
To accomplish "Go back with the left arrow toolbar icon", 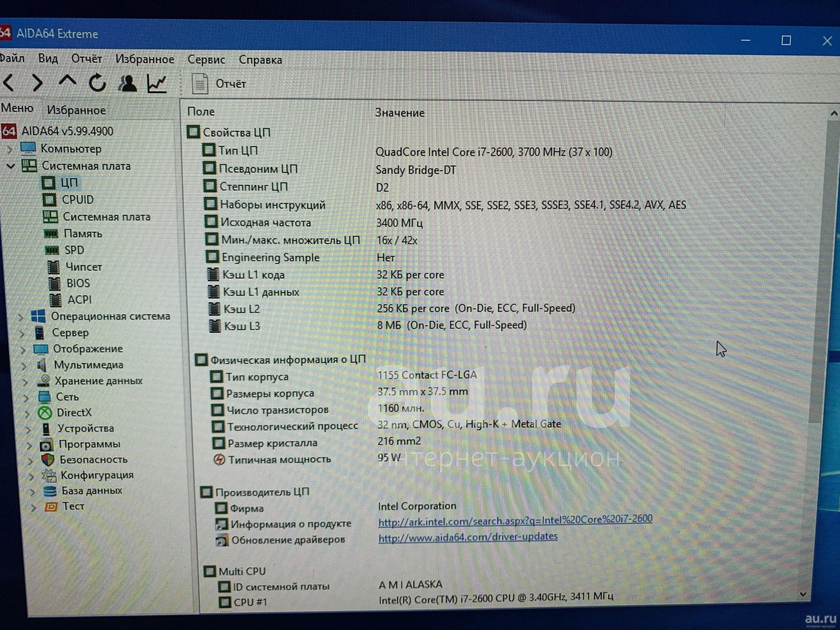I will click(x=8, y=82).
